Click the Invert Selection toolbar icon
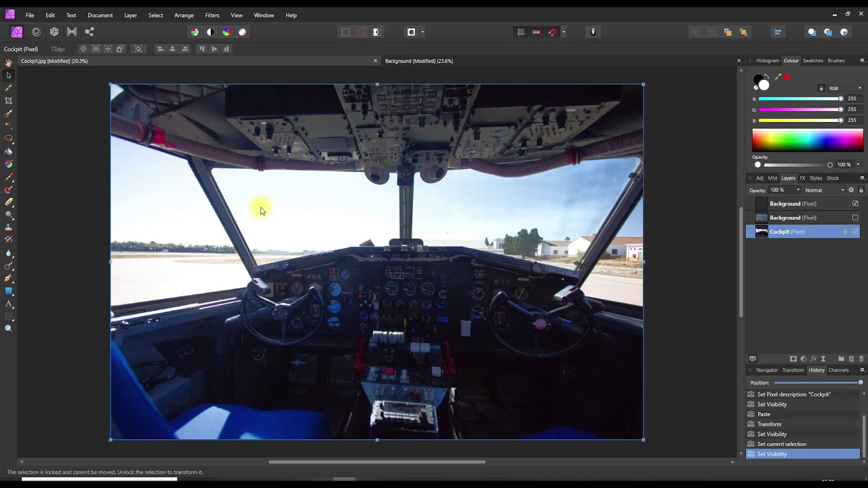Image resolution: width=868 pixels, height=488 pixels. click(x=377, y=32)
